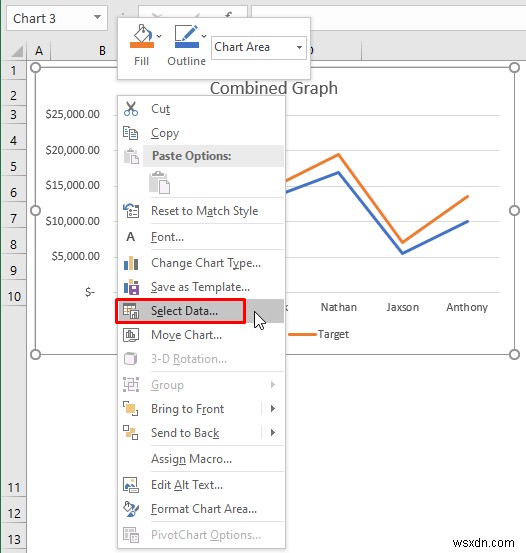The image size is (526, 553).
Task: Click the Copy pages icon
Action: tap(131, 133)
